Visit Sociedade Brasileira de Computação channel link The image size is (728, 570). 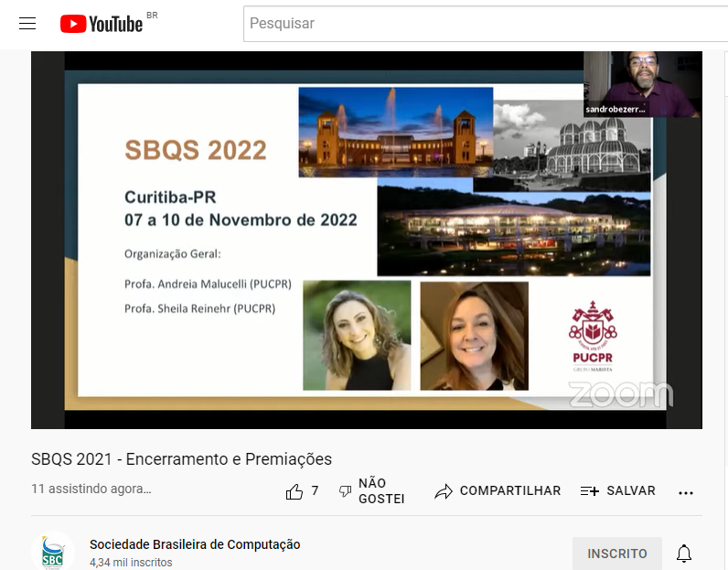pos(195,544)
